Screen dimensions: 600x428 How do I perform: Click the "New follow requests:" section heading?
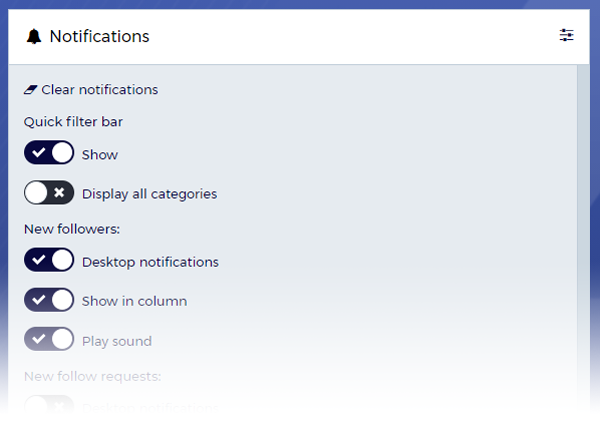point(92,377)
